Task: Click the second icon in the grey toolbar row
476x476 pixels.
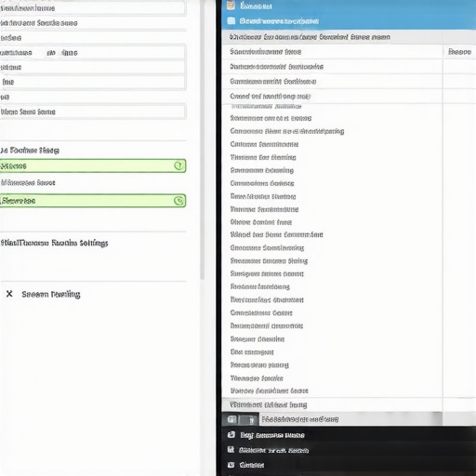Action: tap(251, 420)
